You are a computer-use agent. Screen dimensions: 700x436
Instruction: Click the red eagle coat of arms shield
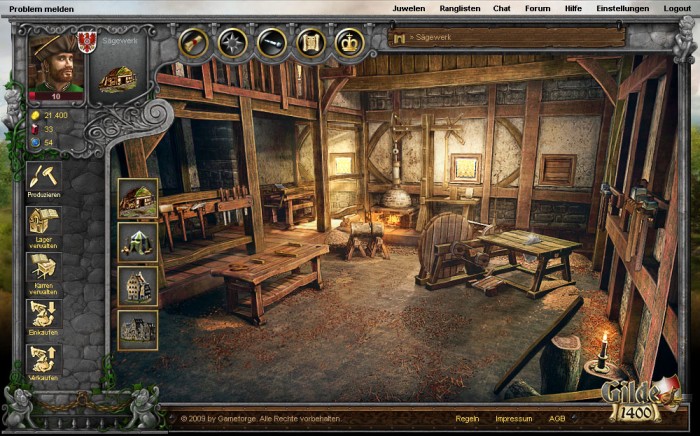coord(87,42)
